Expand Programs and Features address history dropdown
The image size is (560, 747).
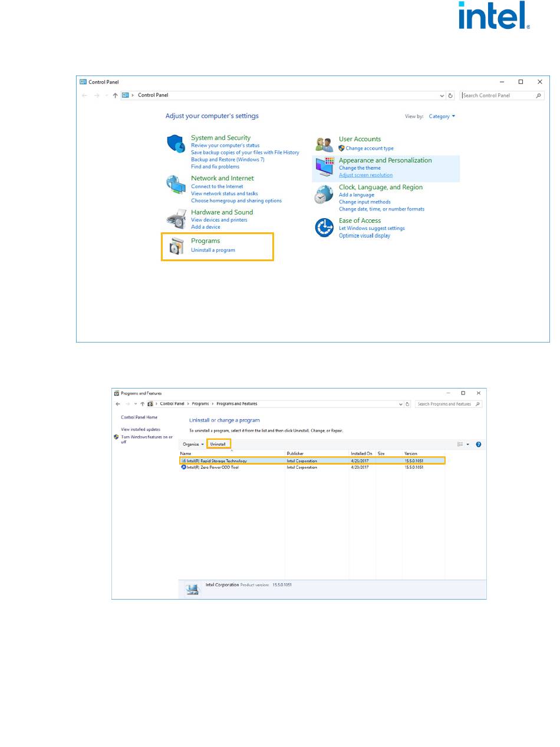click(401, 404)
